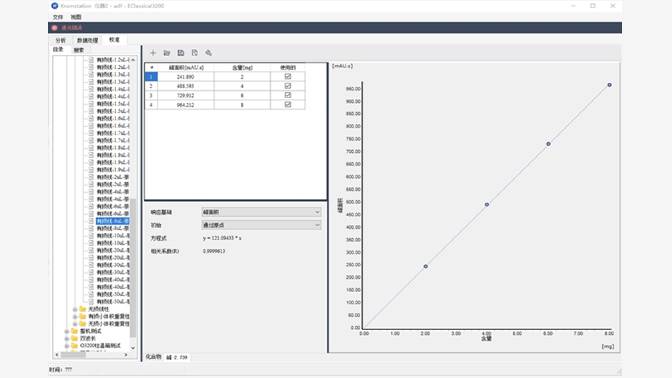Select row 1 header cell in table
The height and width of the screenshot is (378, 672).
[151, 77]
